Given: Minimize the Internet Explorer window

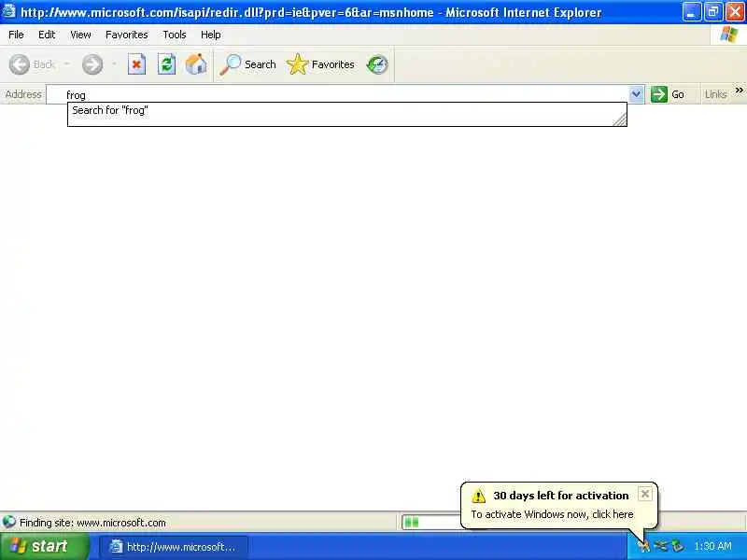Looking at the screenshot, I should [x=691, y=12].
